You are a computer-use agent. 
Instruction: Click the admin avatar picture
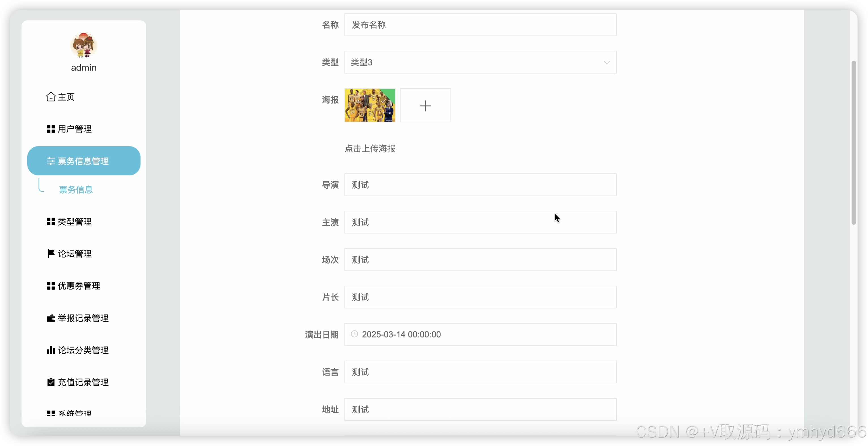point(84,45)
